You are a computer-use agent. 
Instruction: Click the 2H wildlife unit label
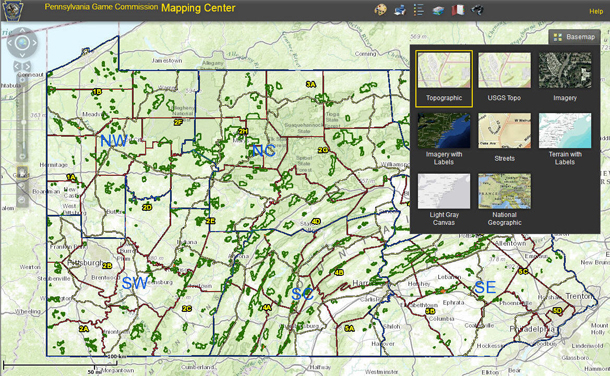click(x=243, y=131)
